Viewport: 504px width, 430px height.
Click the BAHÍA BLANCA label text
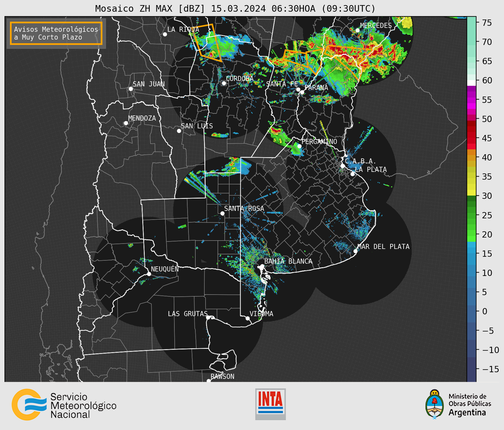[288, 261]
